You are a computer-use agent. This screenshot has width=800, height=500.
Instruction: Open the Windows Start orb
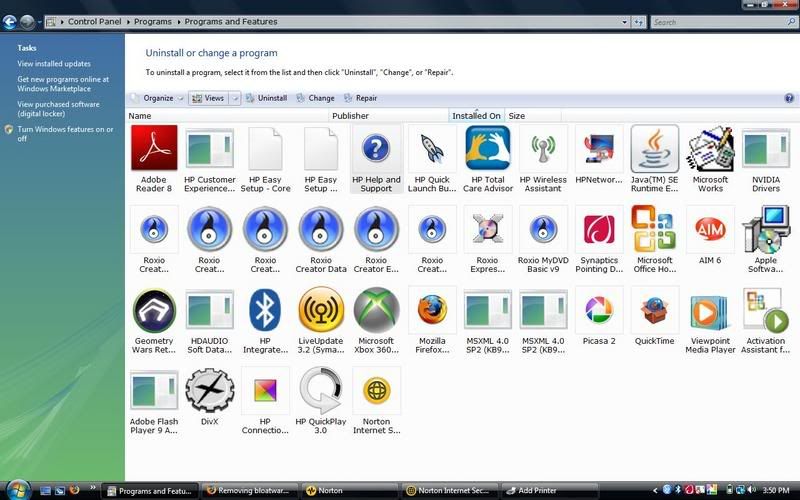[18, 490]
